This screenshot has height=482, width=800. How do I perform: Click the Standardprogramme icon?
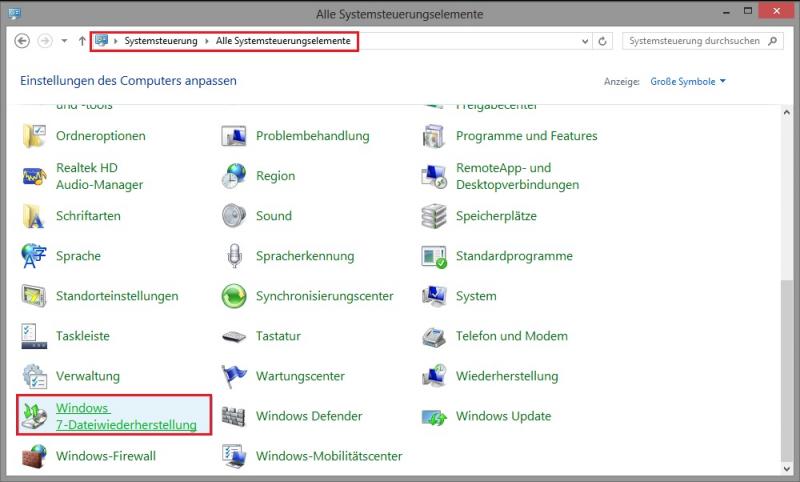pos(434,256)
